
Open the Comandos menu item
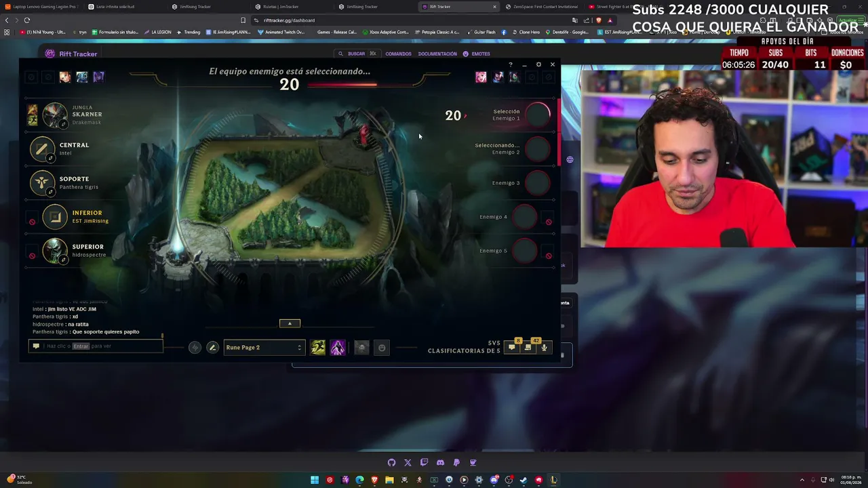(x=398, y=54)
